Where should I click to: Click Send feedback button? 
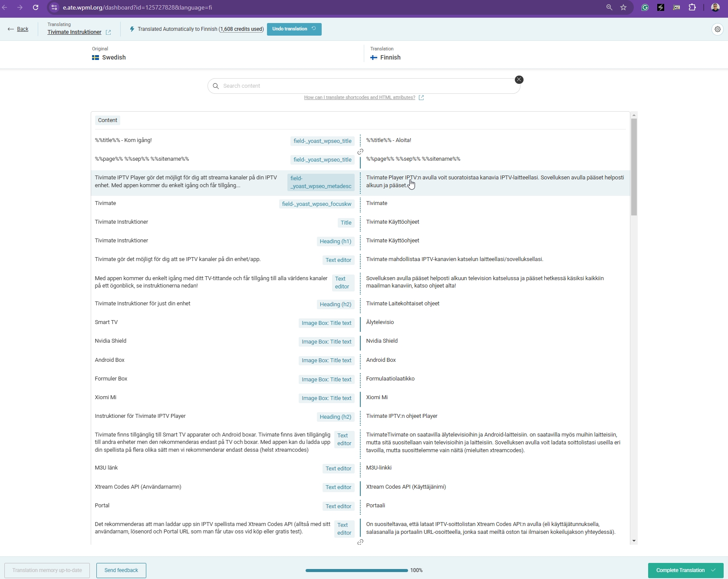(121, 570)
